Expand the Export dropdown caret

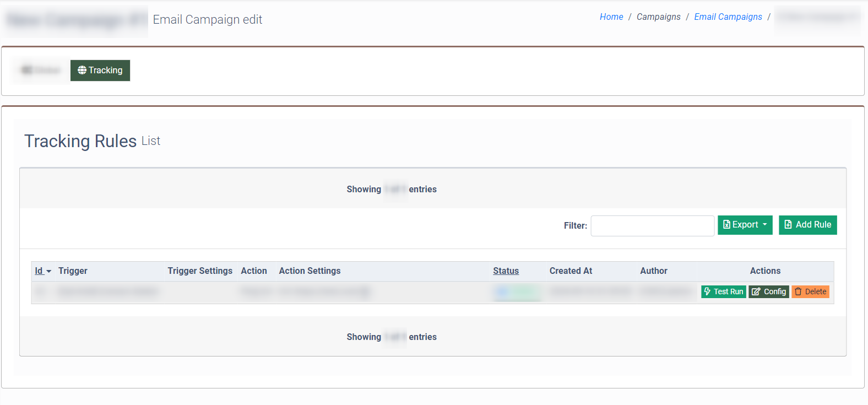pos(764,225)
